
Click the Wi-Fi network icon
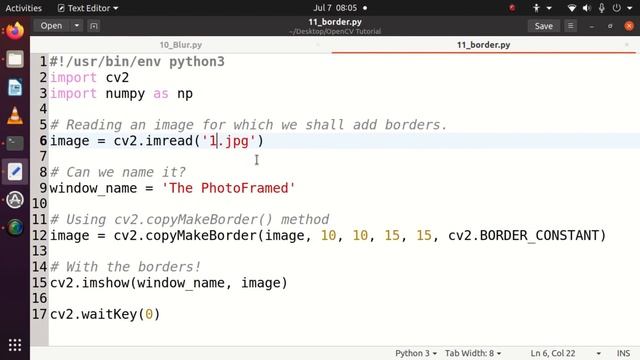(572, 8)
